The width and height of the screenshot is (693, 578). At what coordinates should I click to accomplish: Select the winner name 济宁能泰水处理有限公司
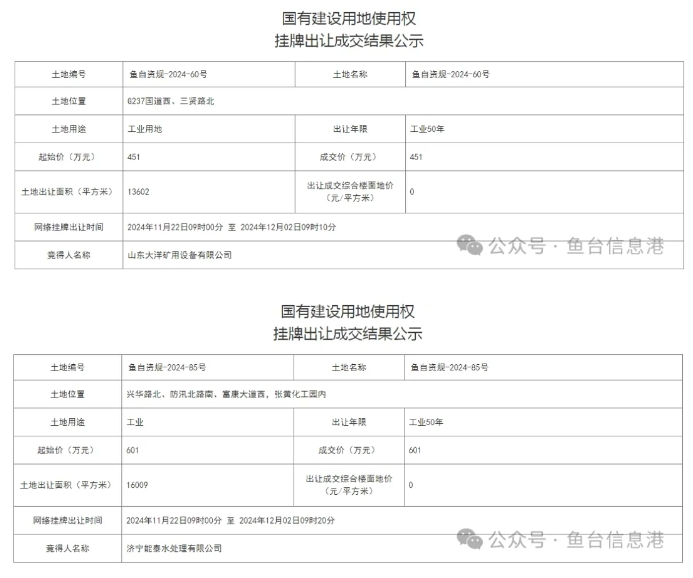coord(174,548)
